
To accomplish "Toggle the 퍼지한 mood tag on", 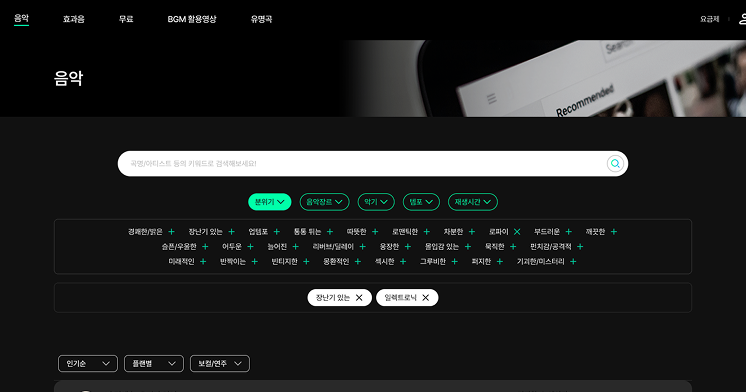I will click(x=500, y=262).
